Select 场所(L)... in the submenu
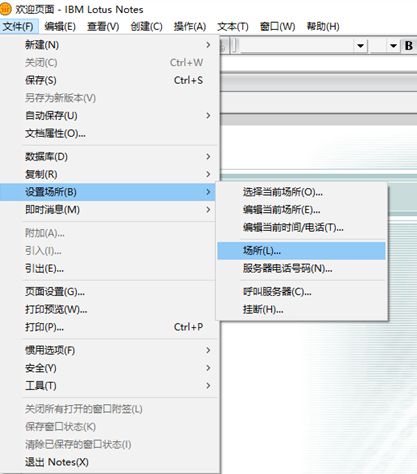The height and width of the screenshot is (474, 417). [x=301, y=251]
